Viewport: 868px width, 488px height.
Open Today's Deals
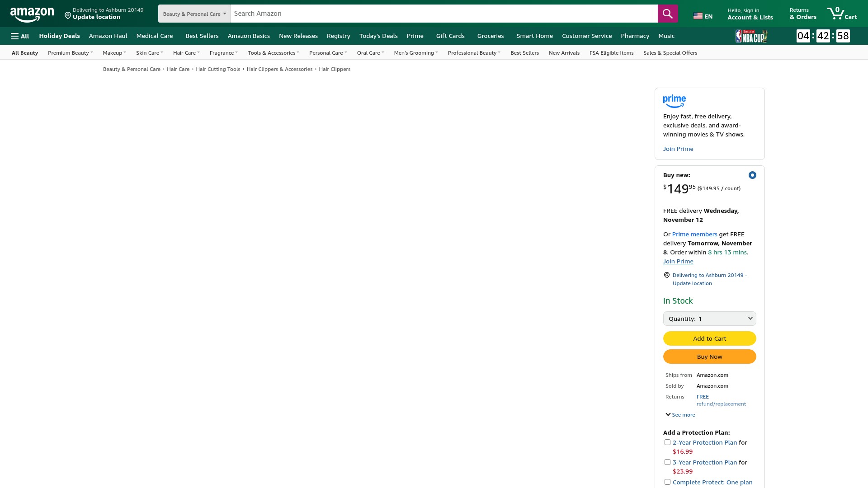[378, 36]
